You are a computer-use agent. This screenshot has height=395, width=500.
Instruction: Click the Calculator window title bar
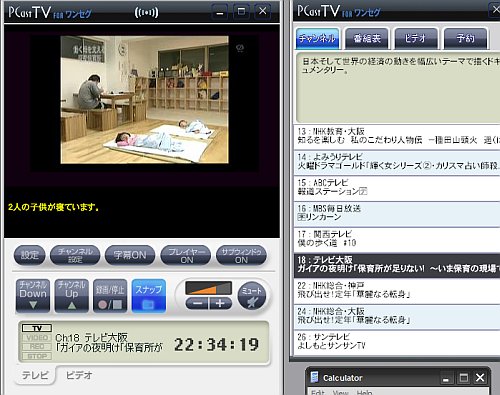coord(398,378)
